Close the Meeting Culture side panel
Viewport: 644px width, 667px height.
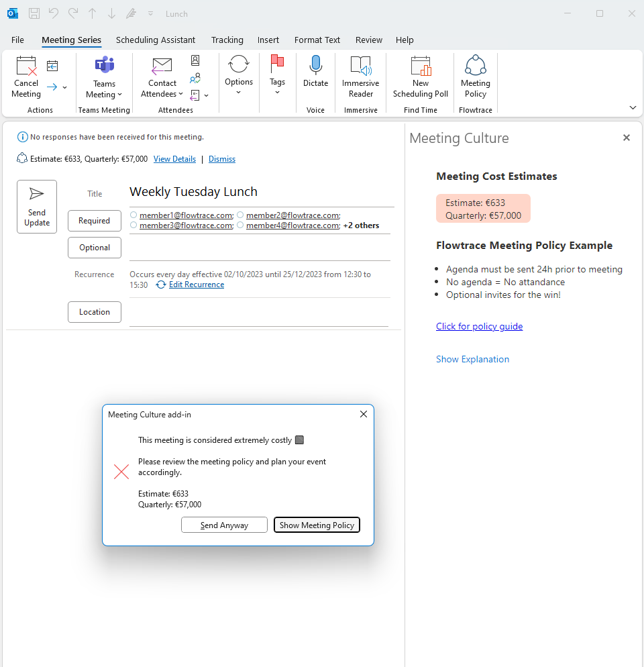627,138
